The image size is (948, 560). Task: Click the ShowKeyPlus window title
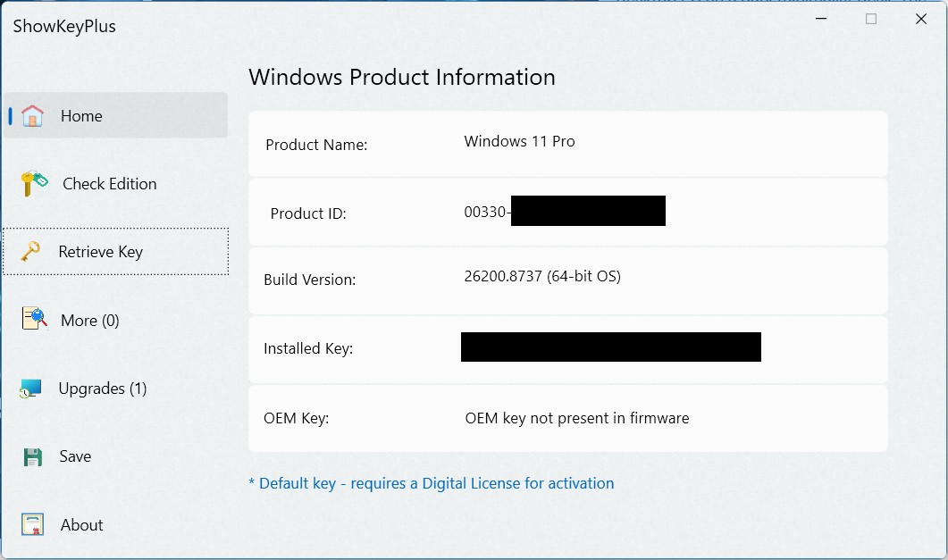click(x=64, y=27)
